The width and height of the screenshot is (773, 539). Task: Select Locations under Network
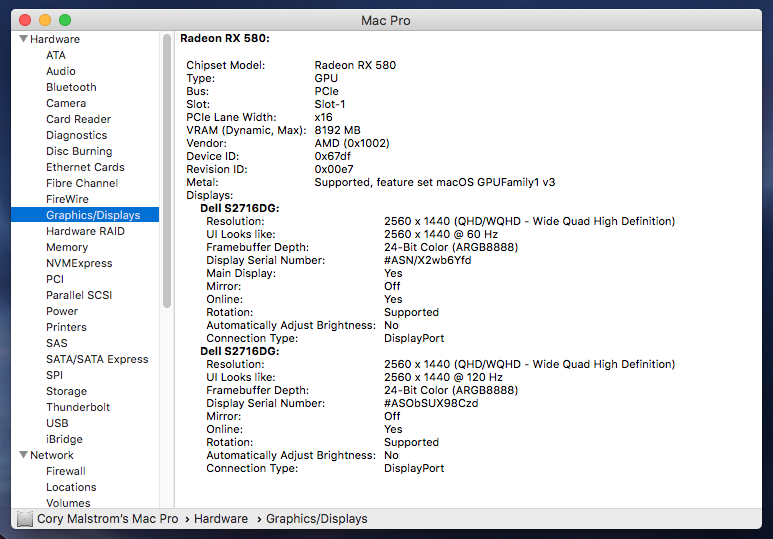[x=71, y=487]
